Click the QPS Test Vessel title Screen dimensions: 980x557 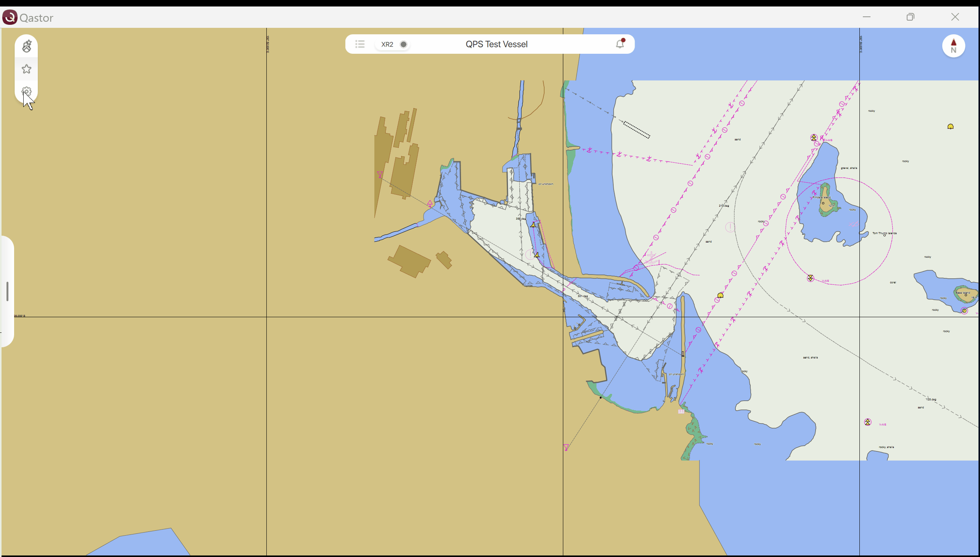(496, 44)
